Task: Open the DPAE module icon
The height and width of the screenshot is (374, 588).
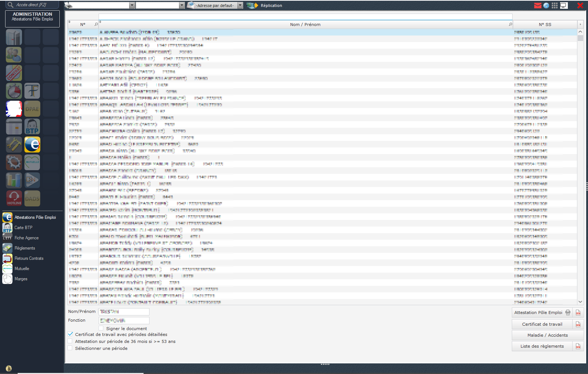Action: coord(32,109)
